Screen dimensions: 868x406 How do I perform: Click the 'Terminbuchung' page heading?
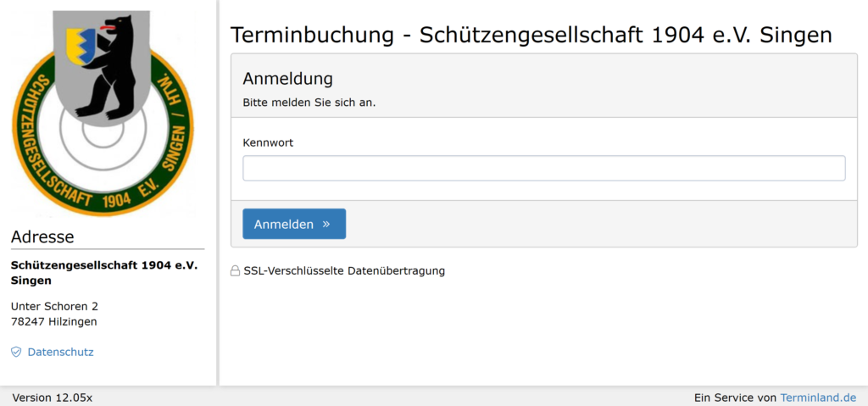tap(531, 35)
